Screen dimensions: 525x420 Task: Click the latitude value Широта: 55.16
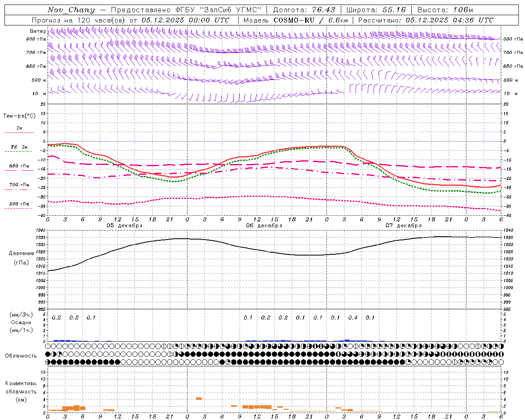pyautogui.click(x=376, y=10)
